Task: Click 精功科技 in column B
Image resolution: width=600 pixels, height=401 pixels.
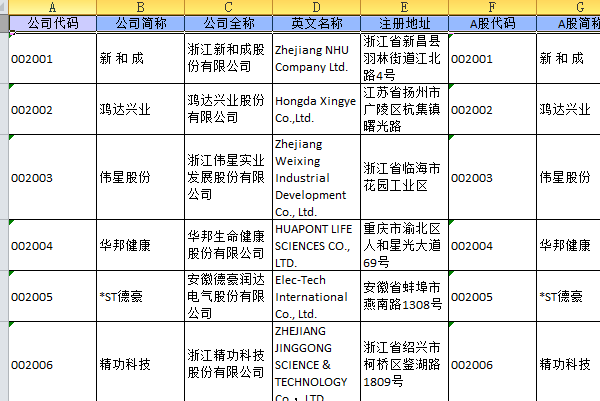Action: tap(140, 362)
